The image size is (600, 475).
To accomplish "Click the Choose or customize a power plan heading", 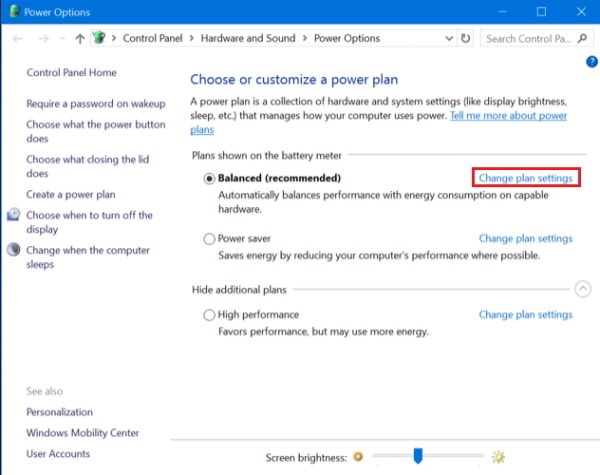I will [294, 80].
